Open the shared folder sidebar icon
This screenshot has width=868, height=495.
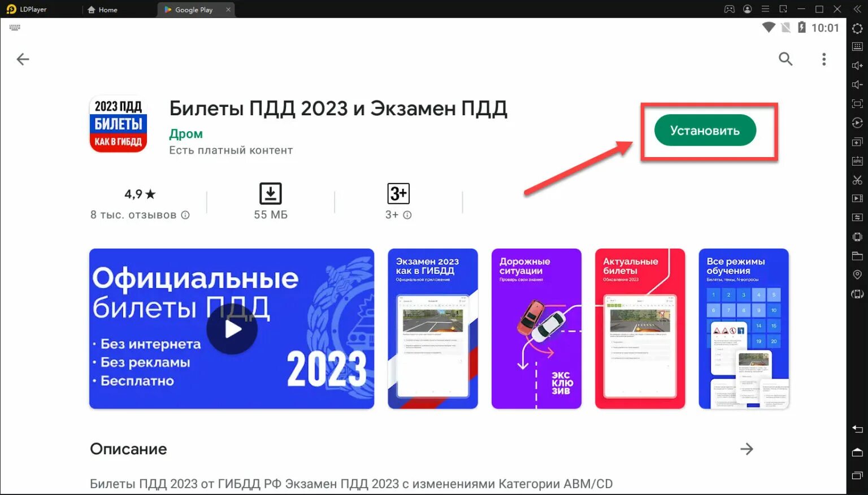[x=857, y=256]
